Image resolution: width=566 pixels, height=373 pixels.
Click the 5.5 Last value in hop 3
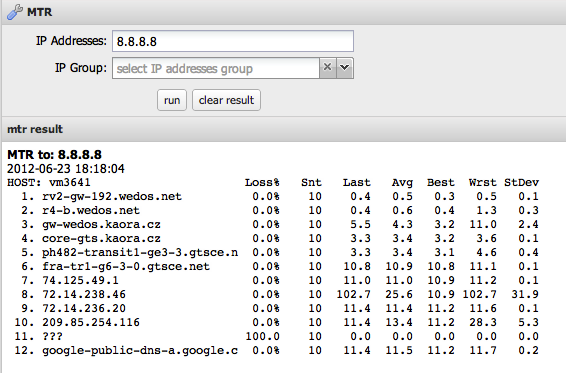pos(360,225)
